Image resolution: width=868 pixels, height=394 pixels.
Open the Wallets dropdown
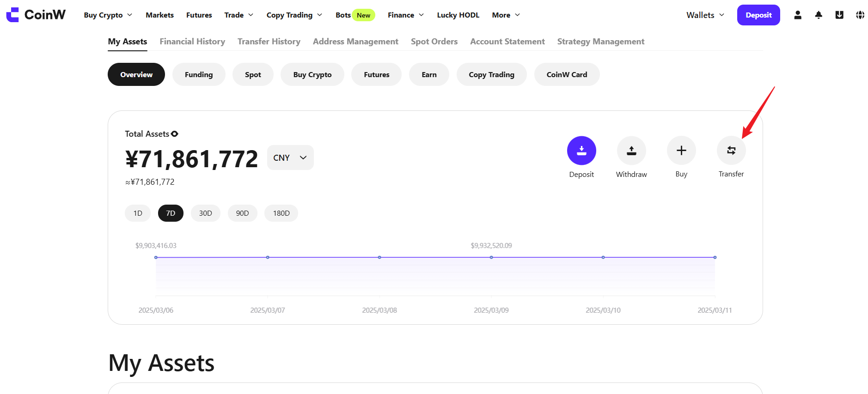click(705, 15)
